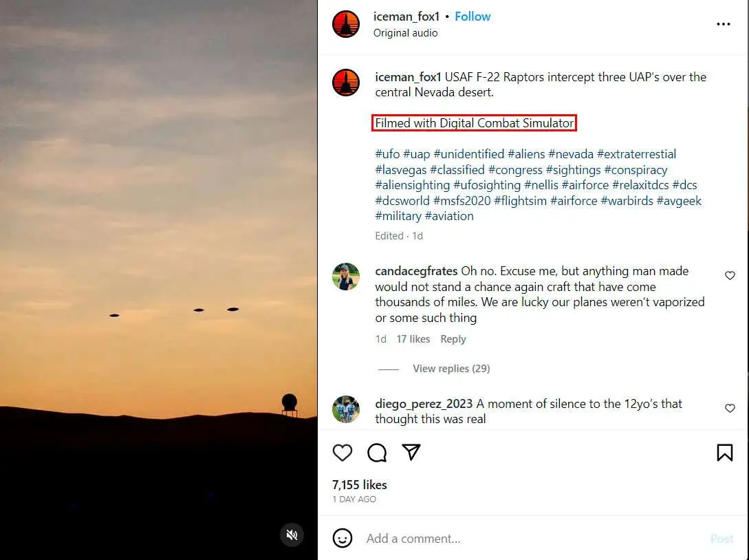Reply to candacegfrates' comment
Screen dimensions: 749x560
coord(453,339)
